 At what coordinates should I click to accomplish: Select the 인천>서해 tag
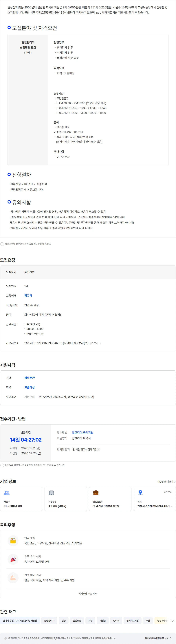[x=162, y=621]
